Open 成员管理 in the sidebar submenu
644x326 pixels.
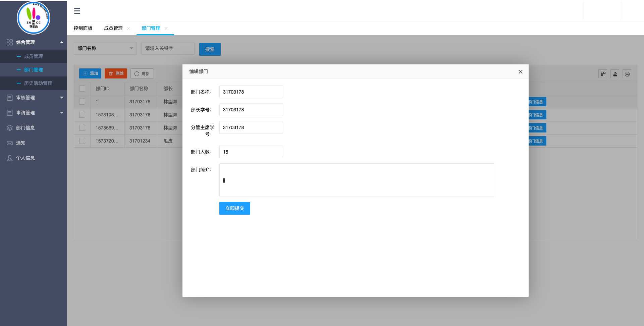[34, 56]
